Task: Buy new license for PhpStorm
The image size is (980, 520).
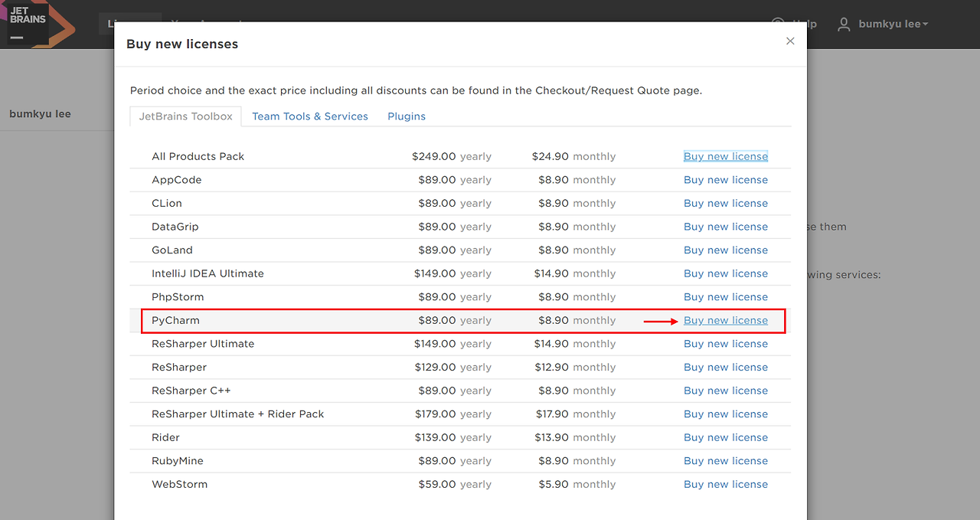Action: tap(726, 297)
